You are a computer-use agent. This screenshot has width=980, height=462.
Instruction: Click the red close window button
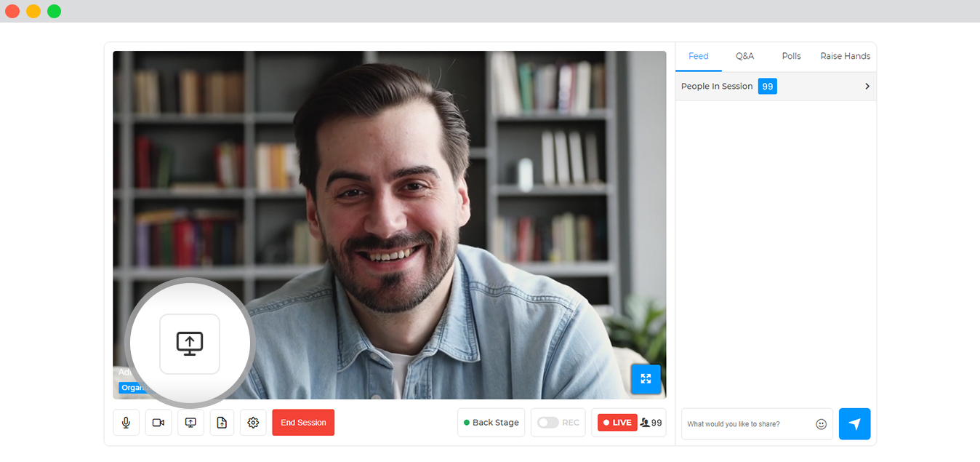(x=12, y=11)
